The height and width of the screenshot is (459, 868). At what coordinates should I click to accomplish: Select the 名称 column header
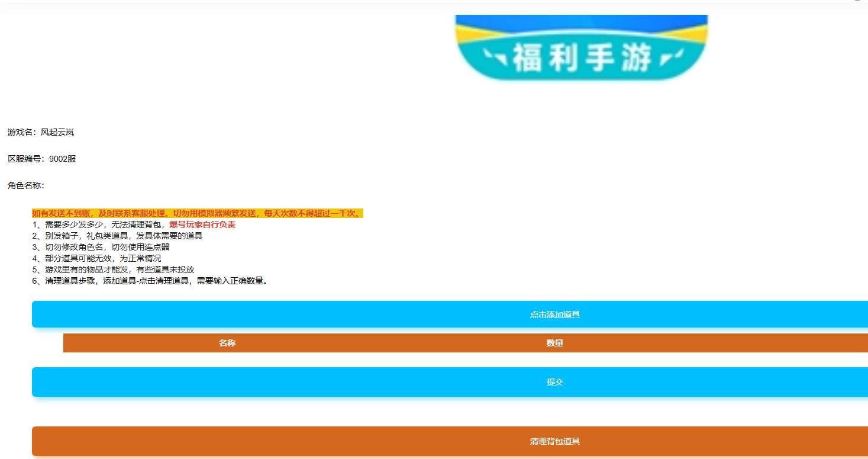[227, 343]
